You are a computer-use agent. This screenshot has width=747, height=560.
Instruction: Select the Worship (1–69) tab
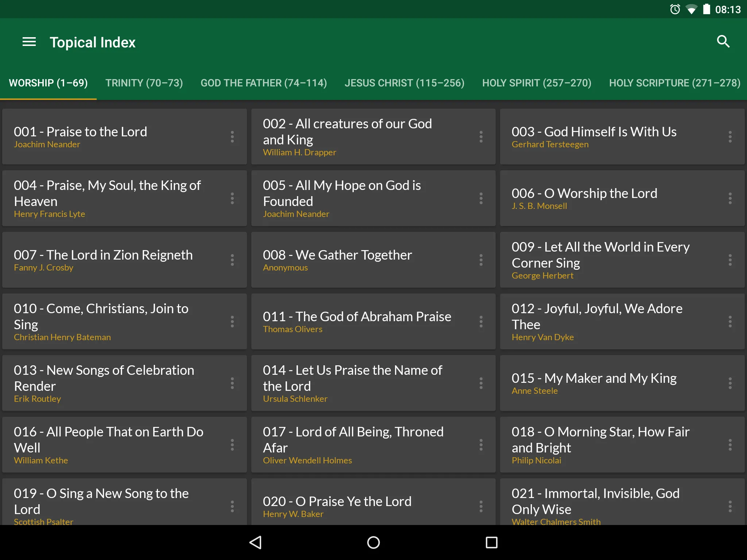click(x=48, y=83)
